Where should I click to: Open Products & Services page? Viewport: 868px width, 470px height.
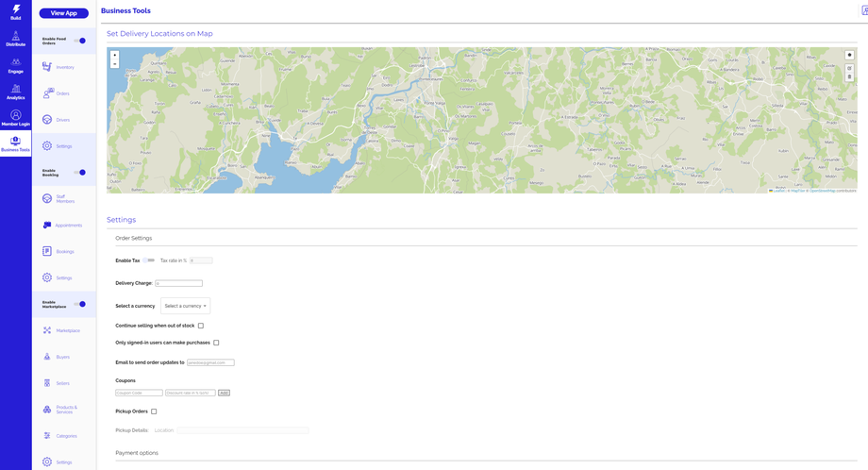(x=60, y=410)
